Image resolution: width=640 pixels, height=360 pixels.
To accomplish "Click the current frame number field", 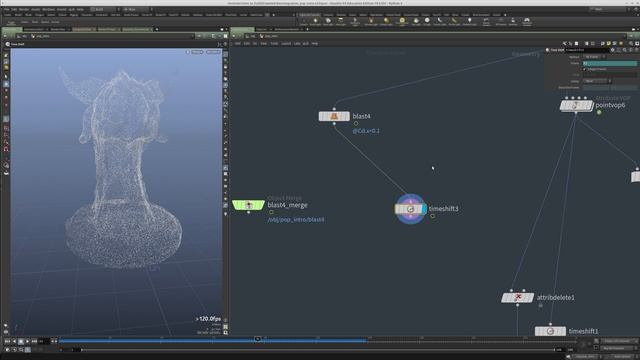I will pos(44,341).
